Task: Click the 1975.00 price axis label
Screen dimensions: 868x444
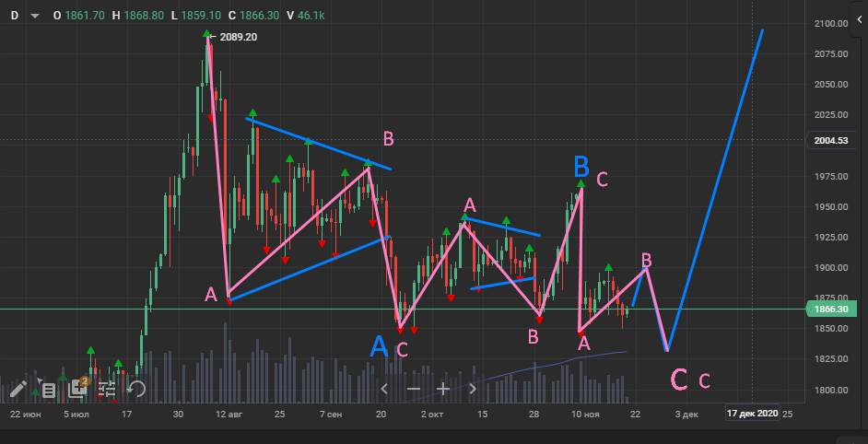Action: 832,176
